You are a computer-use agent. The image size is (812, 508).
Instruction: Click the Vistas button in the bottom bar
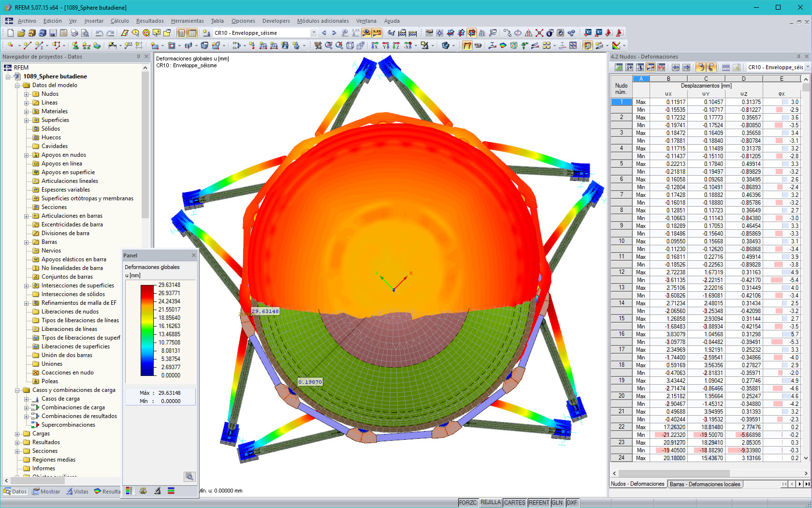pyautogui.click(x=77, y=491)
